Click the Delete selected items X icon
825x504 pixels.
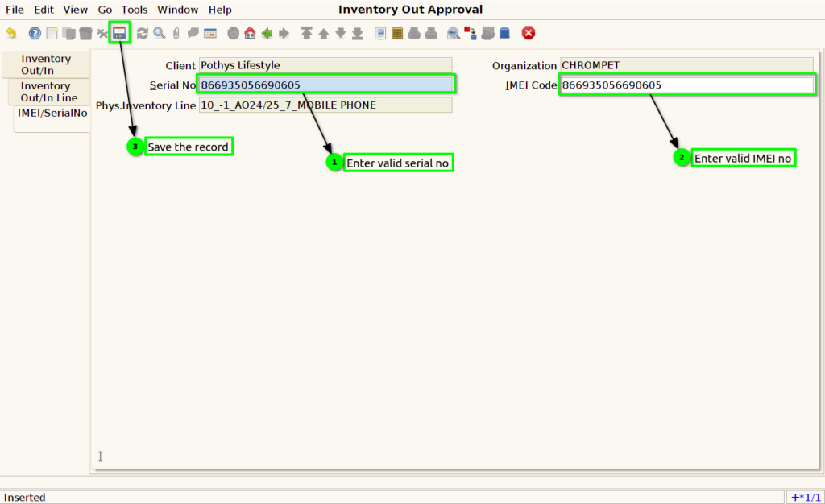[102, 34]
